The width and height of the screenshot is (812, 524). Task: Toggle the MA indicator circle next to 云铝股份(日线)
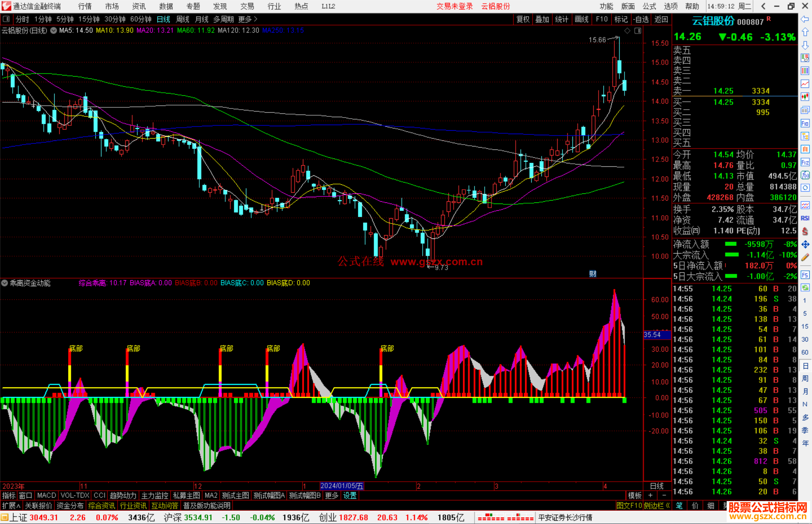[x=54, y=30]
